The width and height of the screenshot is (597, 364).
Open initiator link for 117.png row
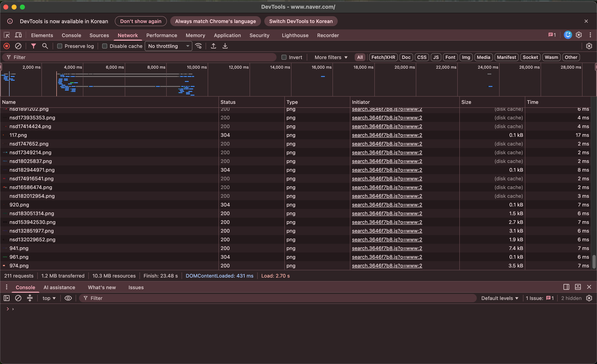click(387, 135)
